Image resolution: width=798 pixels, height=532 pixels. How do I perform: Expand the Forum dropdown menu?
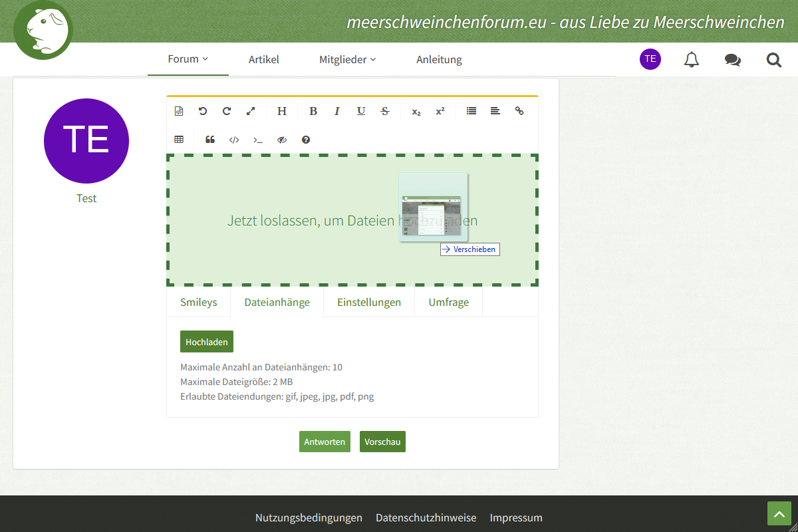pyautogui.click(x=188, y=59)
